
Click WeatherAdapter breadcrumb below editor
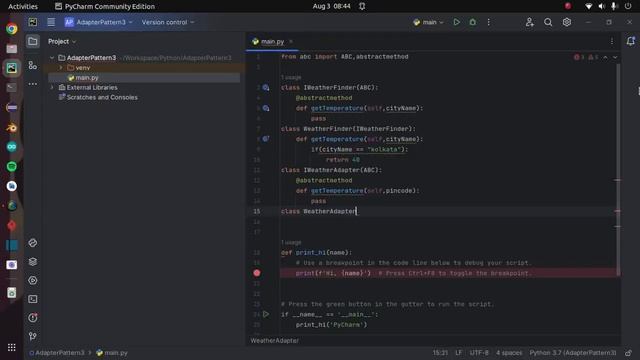[x=275, y=340]
